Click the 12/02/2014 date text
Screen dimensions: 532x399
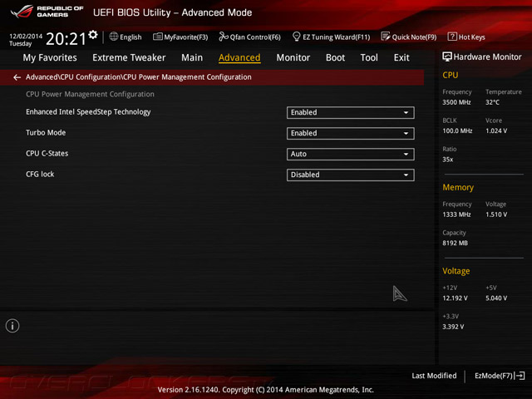click(26, 36)
